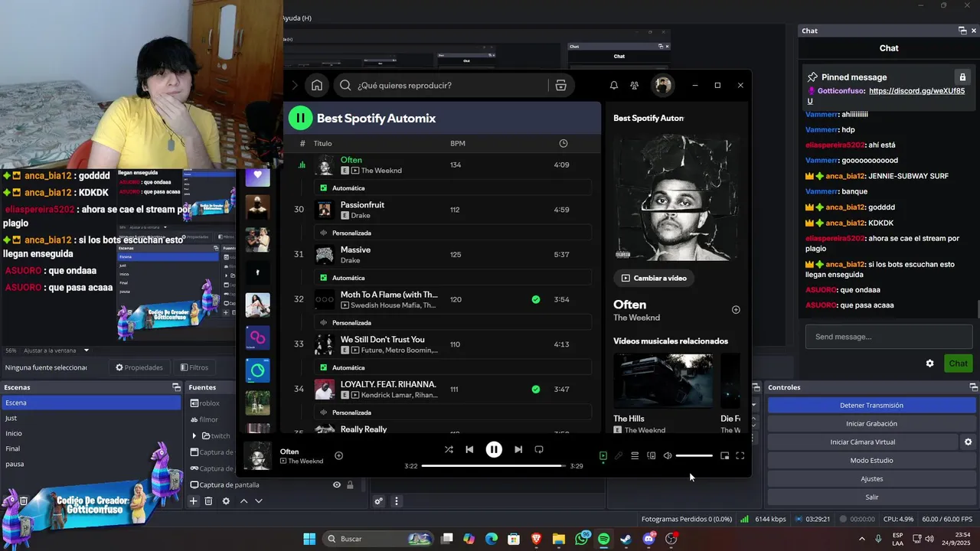
Task: Open Filtros for the selected source
Action: point(194,367)
